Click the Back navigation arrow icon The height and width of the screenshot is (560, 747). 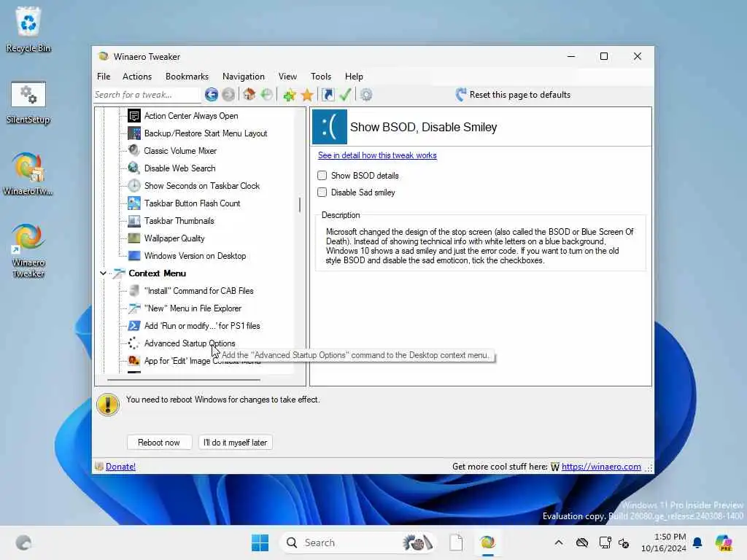tap(211, 94)
